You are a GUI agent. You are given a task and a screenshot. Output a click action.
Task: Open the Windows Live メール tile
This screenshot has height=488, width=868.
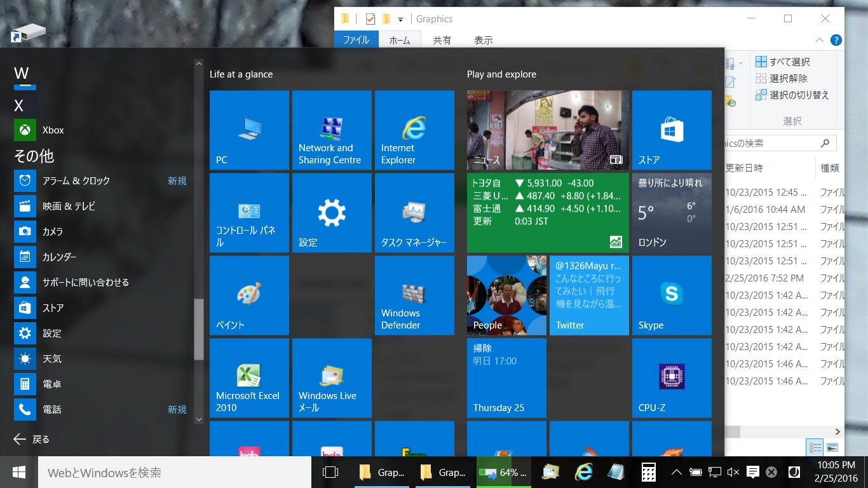tap(332, 378)
